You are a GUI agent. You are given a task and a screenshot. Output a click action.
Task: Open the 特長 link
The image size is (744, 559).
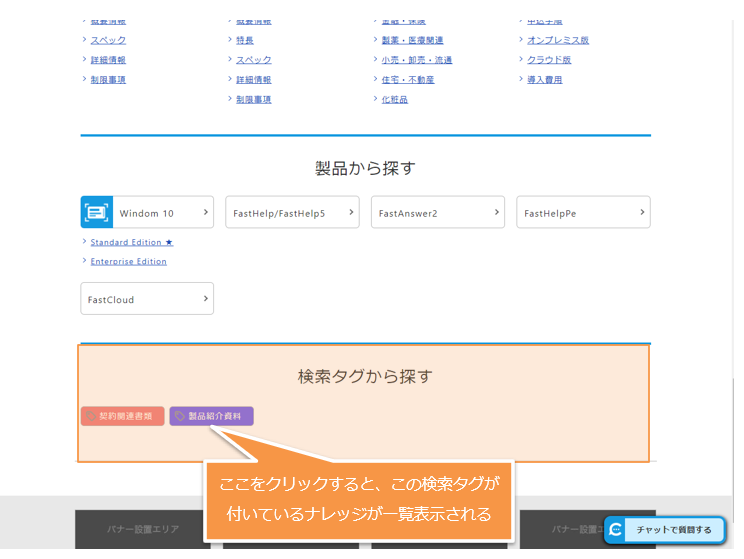point(244,40)
